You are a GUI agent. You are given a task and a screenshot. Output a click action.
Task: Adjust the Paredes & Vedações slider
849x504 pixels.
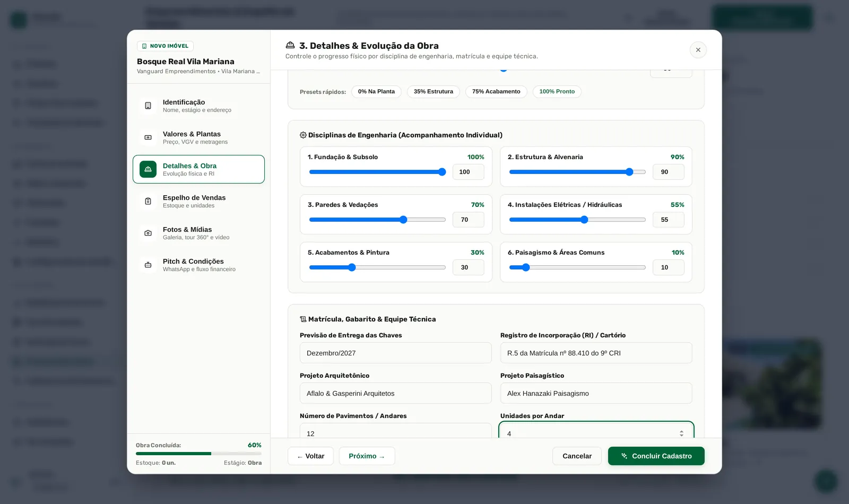(x=377, y=220)
